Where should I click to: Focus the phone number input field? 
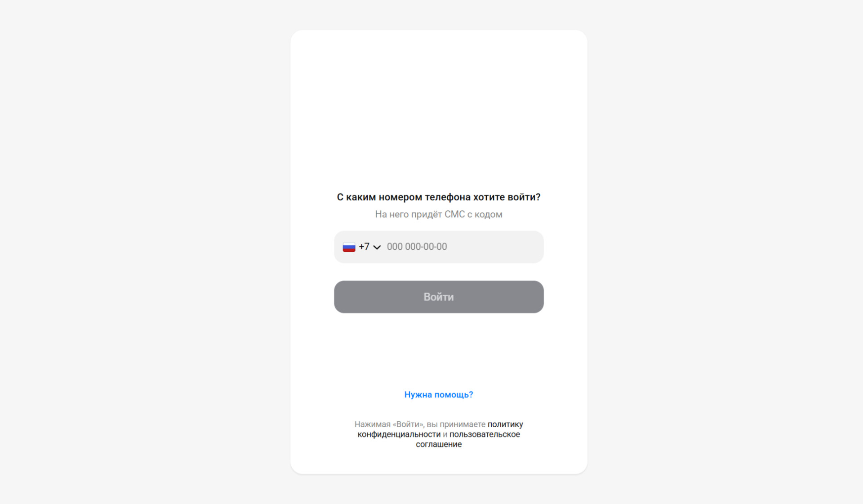439,247
